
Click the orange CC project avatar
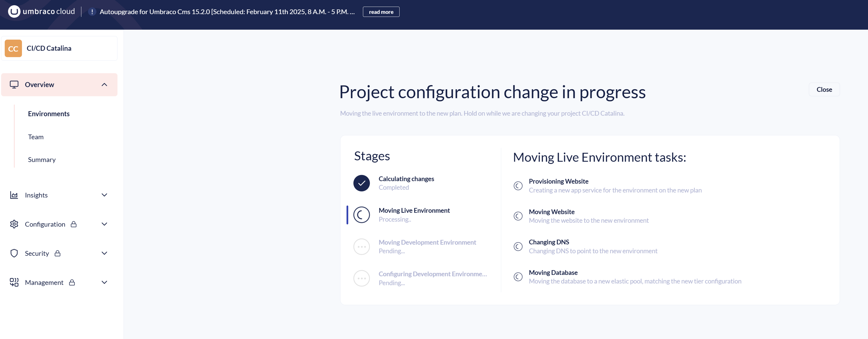pos(13,49)
